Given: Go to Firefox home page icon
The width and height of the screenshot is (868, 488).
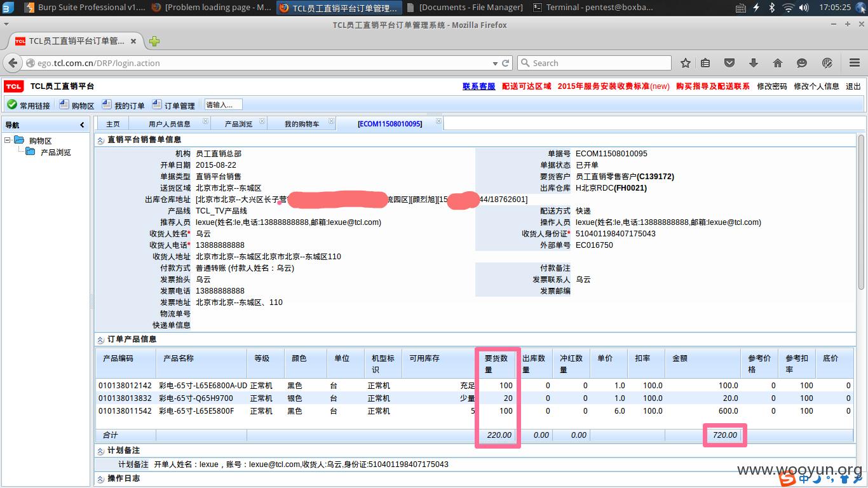Looking at the screenshot, I should [x=778, y=63].
